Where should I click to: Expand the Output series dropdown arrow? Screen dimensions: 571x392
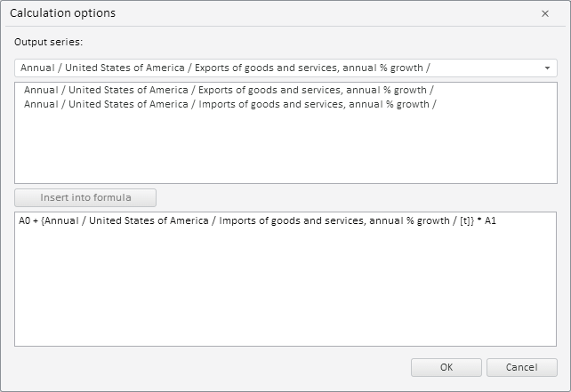(546, 68)
